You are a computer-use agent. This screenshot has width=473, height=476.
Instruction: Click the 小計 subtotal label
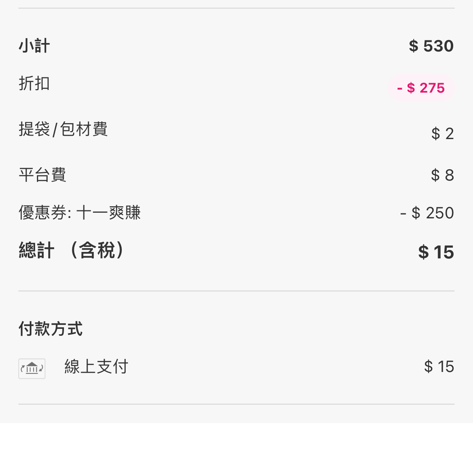tap(34, 46)
